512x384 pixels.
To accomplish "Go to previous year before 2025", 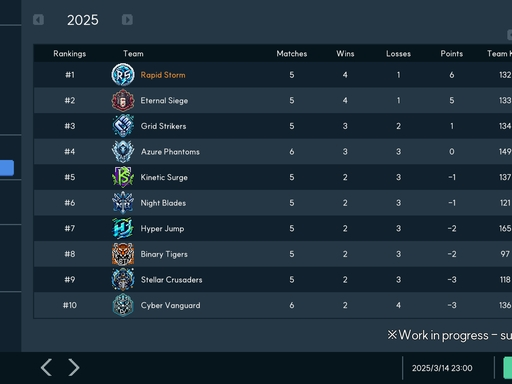I will (x=38, y=20).
